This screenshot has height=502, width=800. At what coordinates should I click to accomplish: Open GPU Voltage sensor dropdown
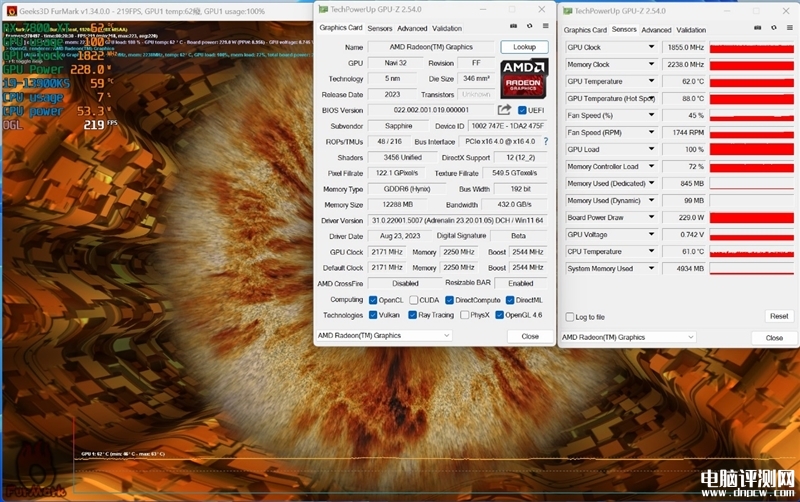coord(652,235)
